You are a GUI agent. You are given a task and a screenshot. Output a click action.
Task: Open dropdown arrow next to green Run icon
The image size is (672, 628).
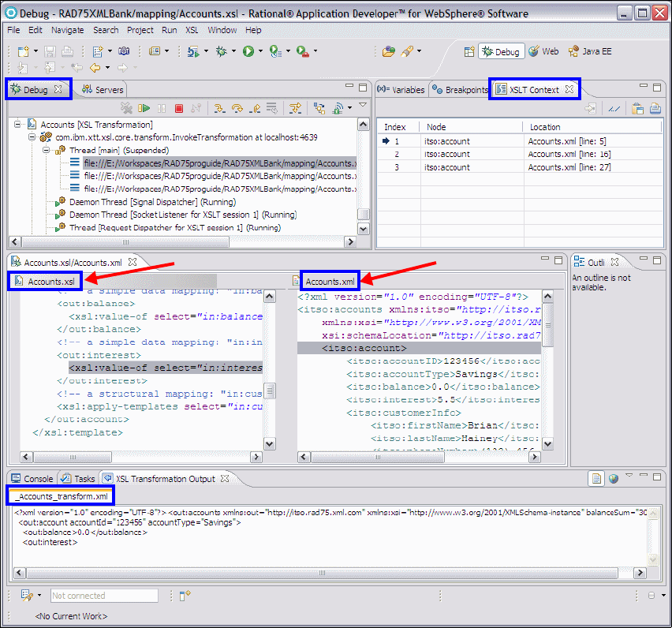click(260, 51)
